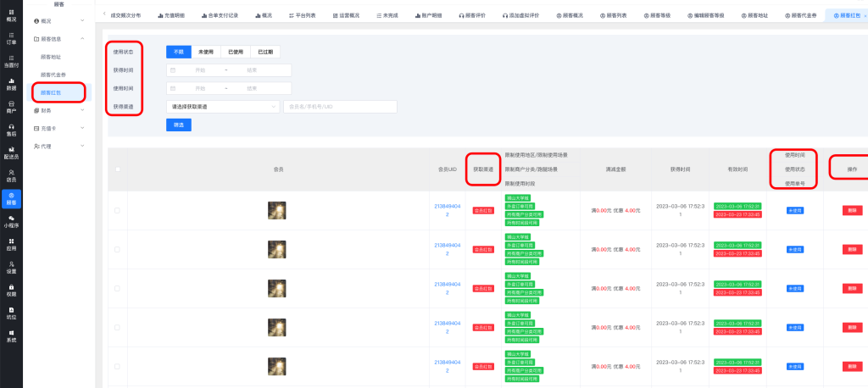Expand the 财务 submenu
The height and width of the screenshot is (388, 868).
pos(58,110)
